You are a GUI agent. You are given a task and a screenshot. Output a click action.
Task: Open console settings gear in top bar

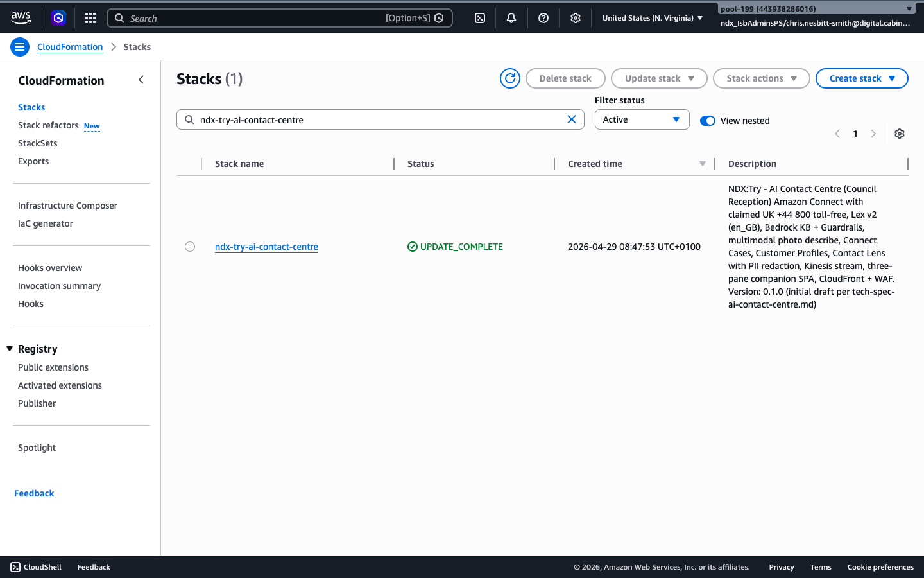(x=576, y=18)
